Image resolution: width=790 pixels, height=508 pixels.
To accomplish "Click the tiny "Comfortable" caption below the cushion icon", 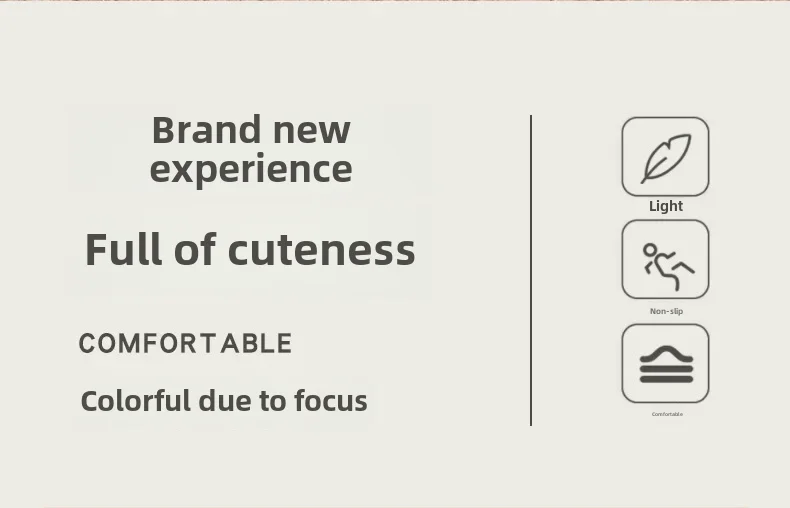I will pos(667,414).
